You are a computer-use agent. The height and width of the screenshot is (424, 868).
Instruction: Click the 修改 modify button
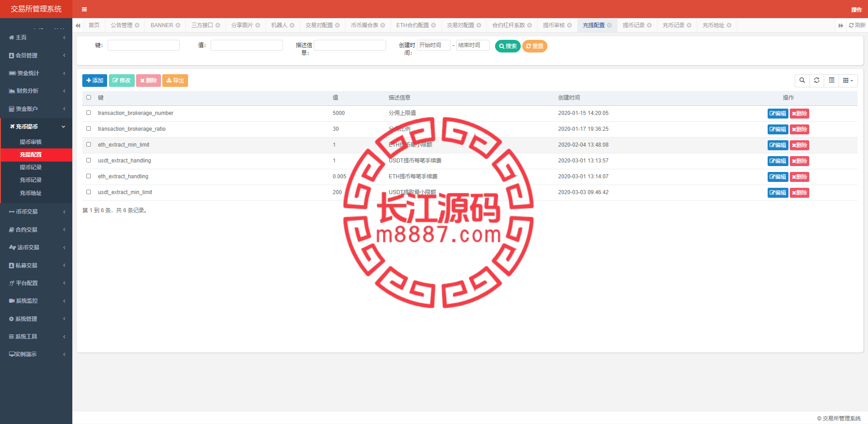(x=122, y=81)
